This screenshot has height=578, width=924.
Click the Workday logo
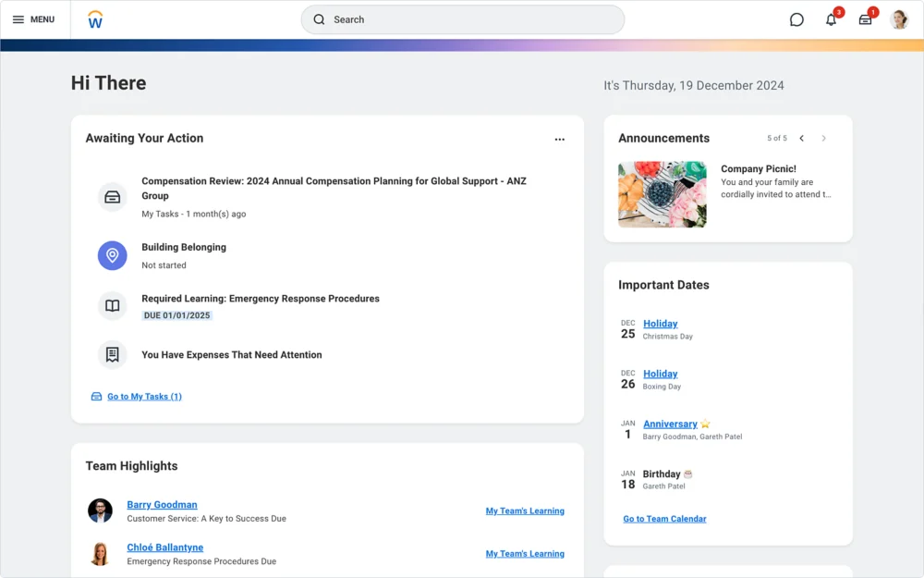click(95, 18)
